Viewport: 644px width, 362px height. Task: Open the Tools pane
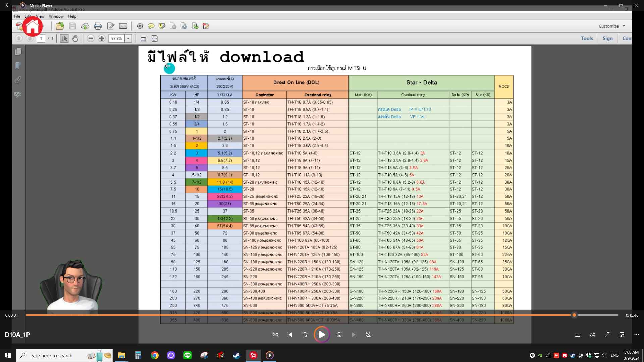[x=587, y=38]
